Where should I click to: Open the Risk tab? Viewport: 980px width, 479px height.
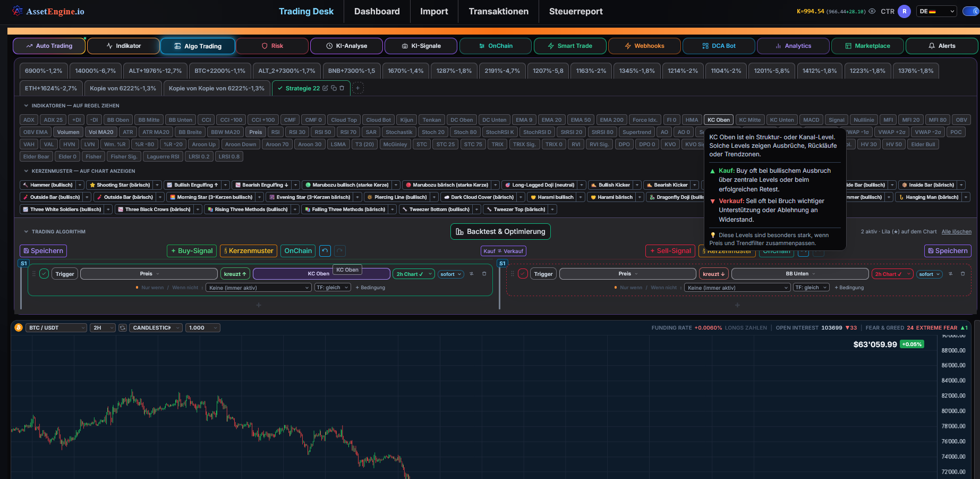click(x=272, y=46)
